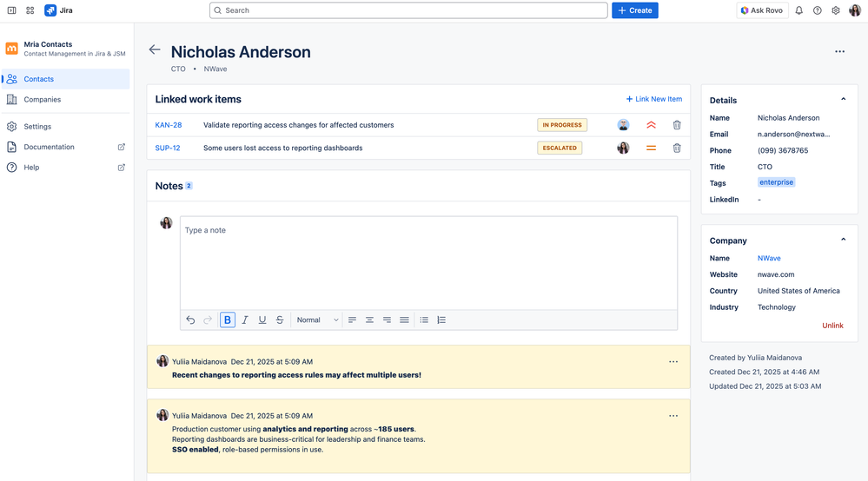This screenshot has height=481, width=868.
Task: Click the email n.anderson@nextwa...
Action: (793, 135)
